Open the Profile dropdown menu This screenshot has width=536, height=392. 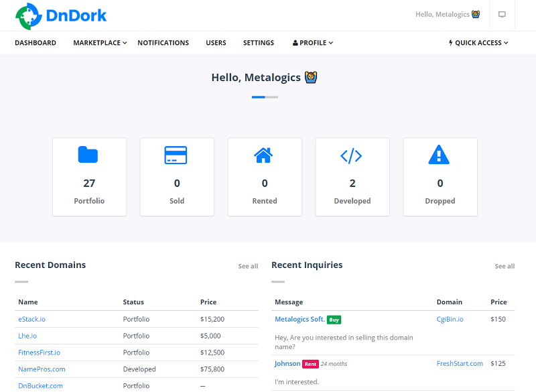(x=312, y=42)
